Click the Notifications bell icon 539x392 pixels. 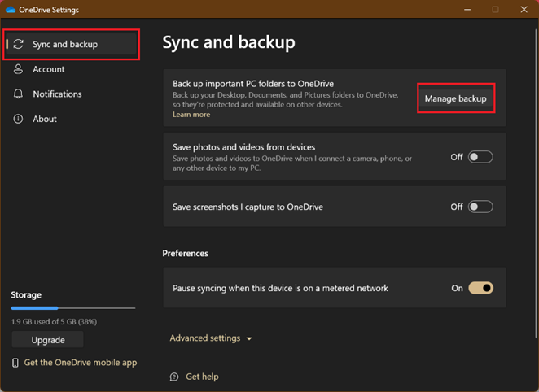18,94
